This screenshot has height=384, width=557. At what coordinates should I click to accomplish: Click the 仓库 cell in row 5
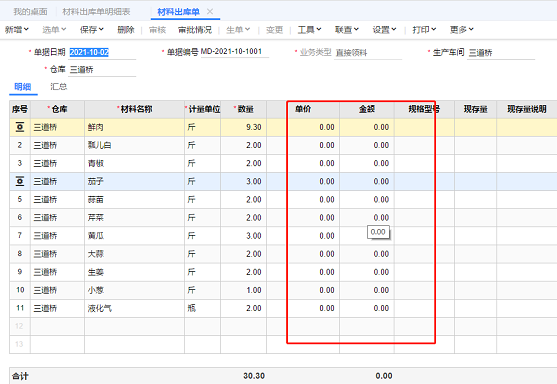click(58, 200)
